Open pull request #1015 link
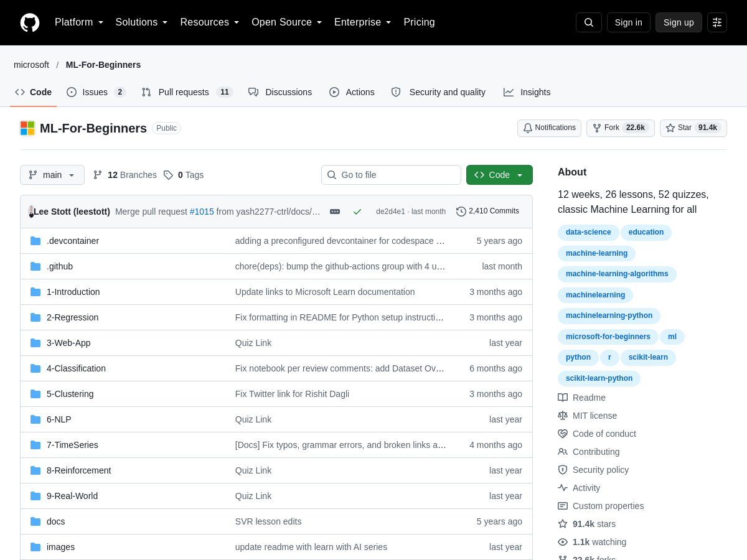Viewport: 747px width, 560px height. click(202, 212)
